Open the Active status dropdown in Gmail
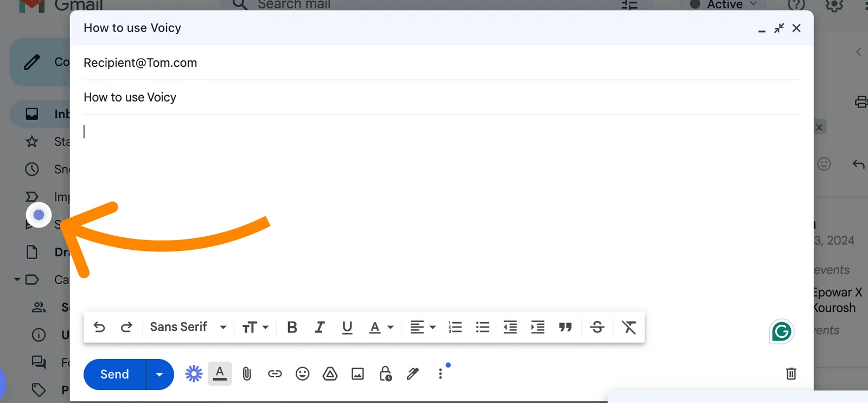 [723, 5]
